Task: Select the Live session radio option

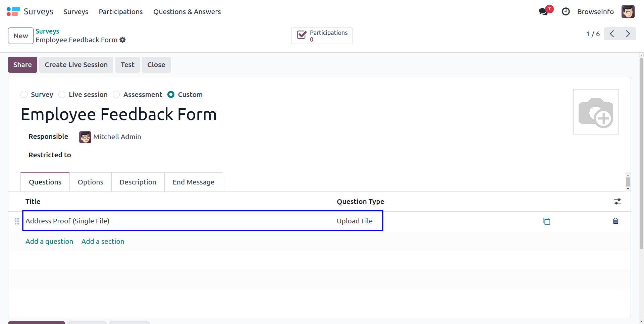Action: pos(62,95)
